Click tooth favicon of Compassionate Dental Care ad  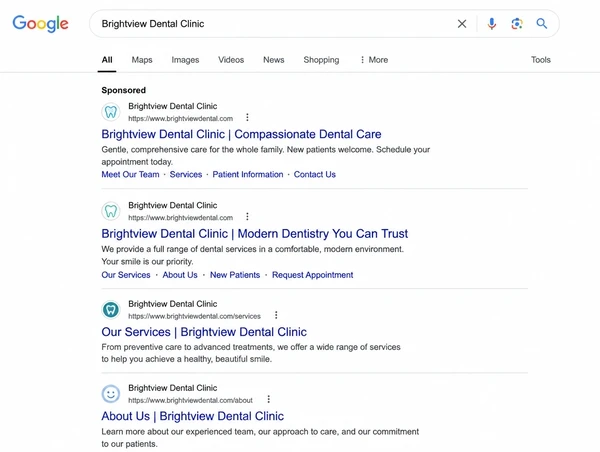(x=111, y=112)
